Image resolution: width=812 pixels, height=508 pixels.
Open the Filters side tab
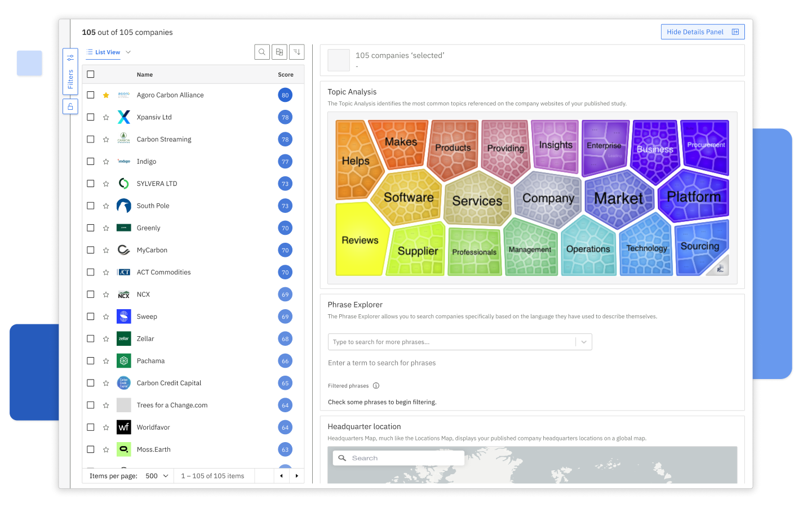(70, 73)
